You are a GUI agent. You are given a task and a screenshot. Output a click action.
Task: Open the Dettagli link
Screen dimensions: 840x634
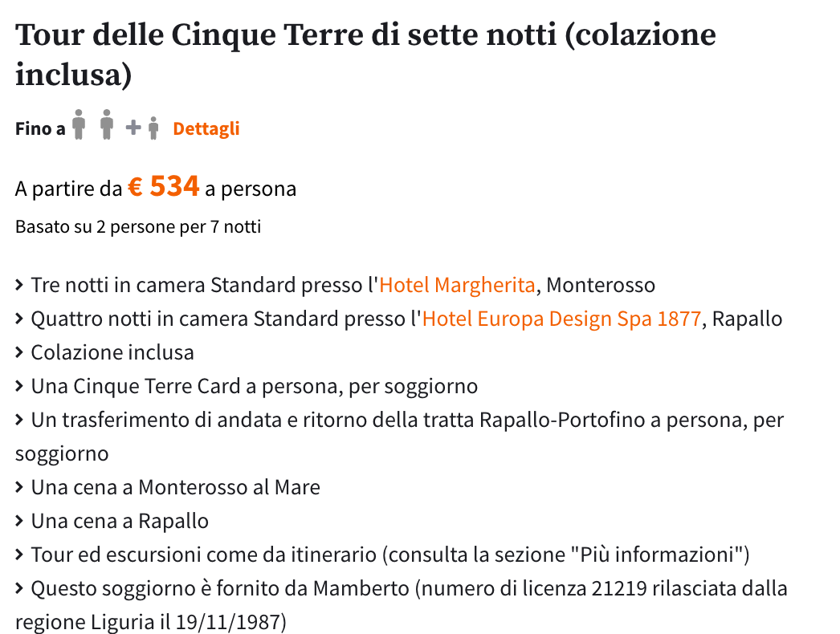[x=206, y=128]
